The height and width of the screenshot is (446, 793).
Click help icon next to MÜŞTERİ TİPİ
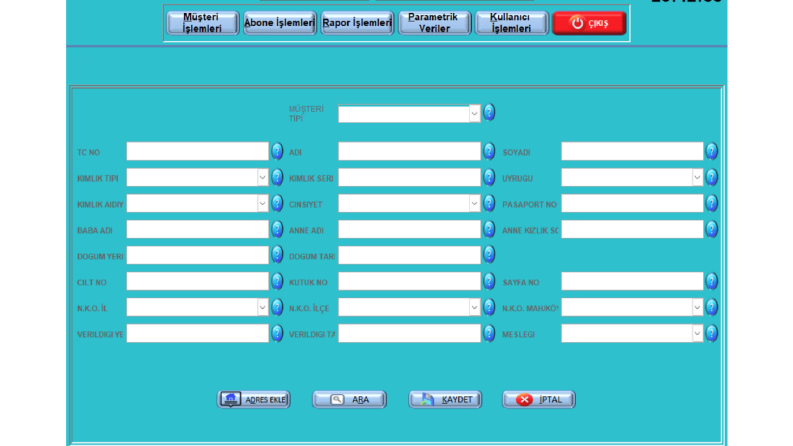tap(489, 112)
